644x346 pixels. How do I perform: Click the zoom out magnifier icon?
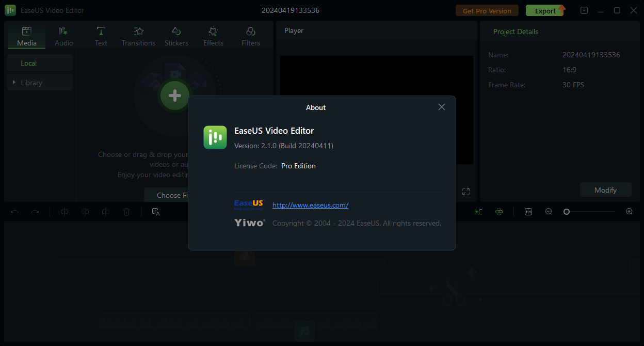coord(549,212)
